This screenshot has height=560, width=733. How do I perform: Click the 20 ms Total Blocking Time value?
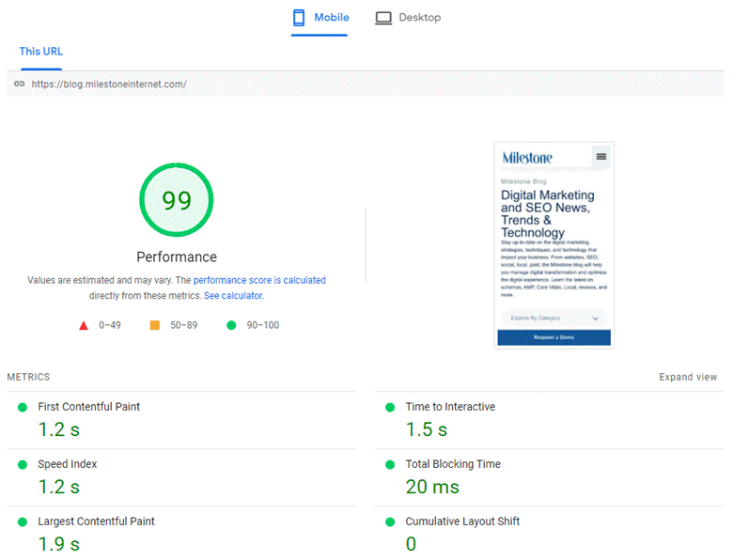[432, 487]
